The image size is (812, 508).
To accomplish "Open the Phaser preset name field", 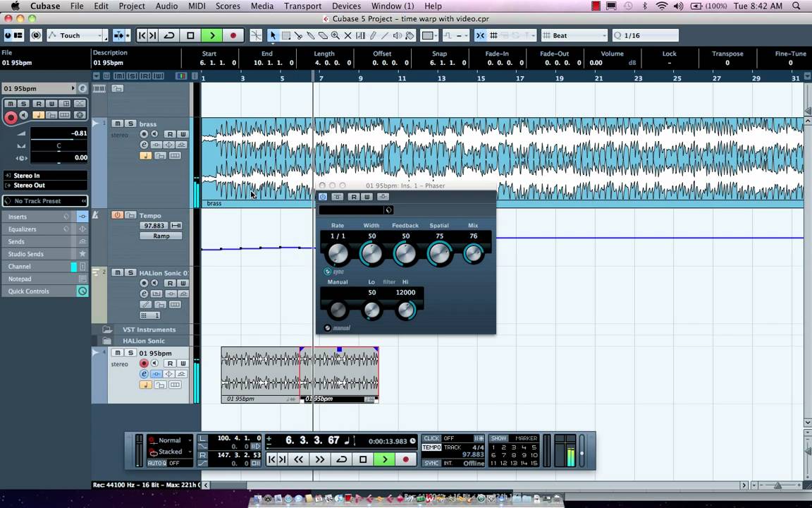I will (x=352, y=210).
